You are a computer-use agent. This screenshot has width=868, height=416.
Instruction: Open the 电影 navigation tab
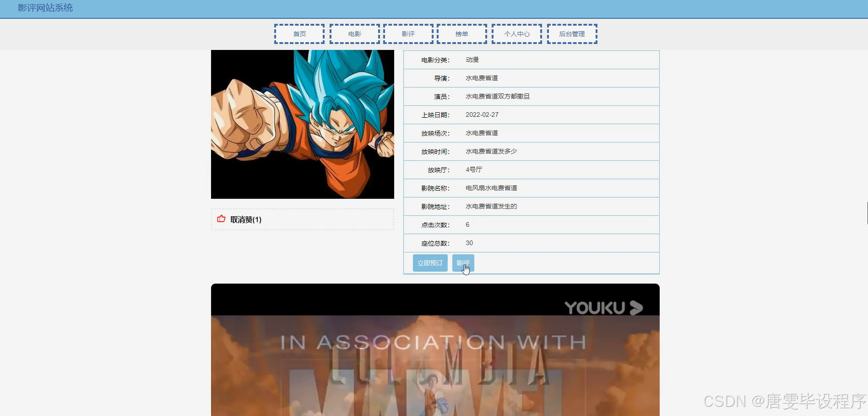pos(355,34)
